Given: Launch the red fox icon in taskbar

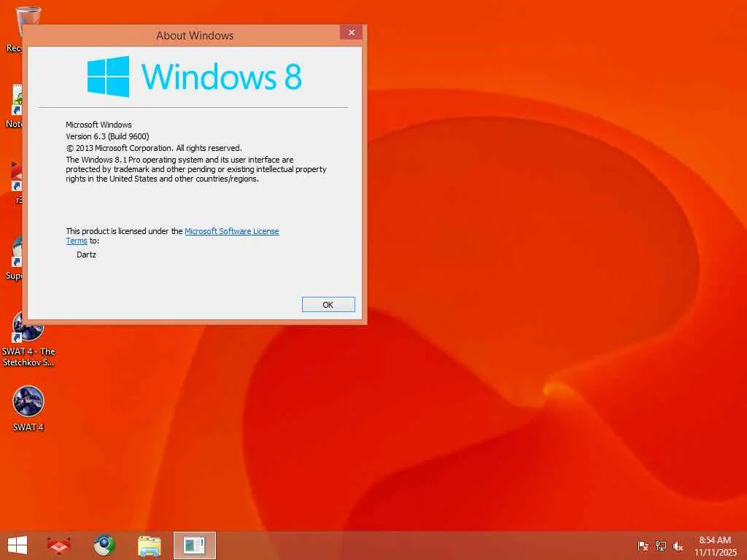Looking at the screenshot, I should pyautogui.click(x=59, y=545).
